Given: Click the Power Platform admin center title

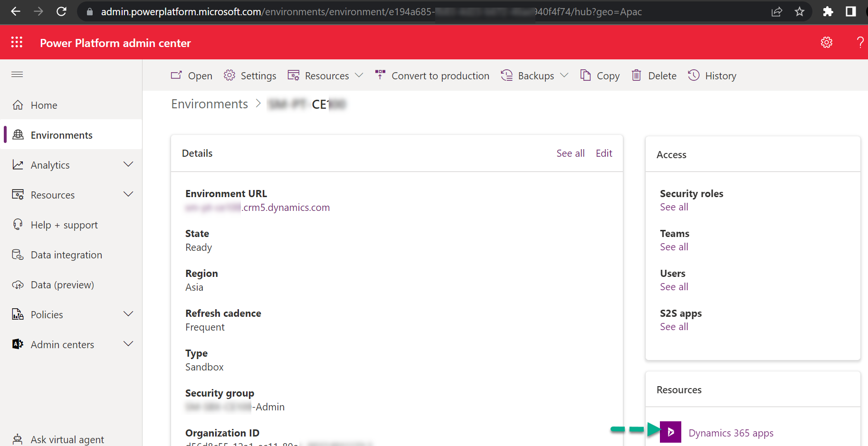Looking at the screenshot, I should [x=115, y=43].
